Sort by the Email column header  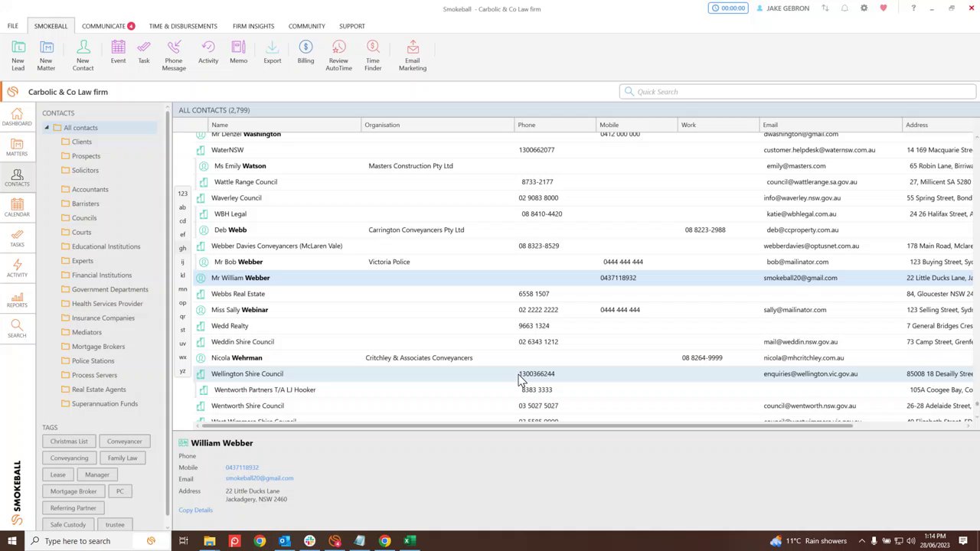831,125
